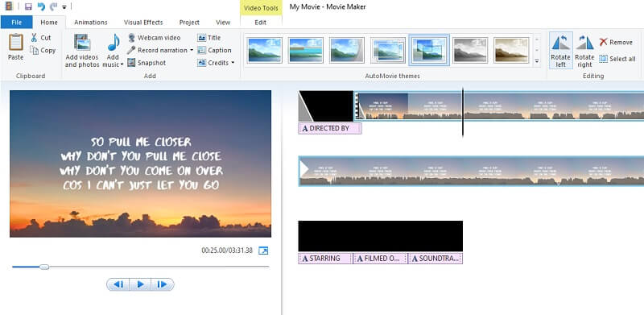Viewport: 644px width, 315px height.
Task: Add a Title to the movie
Action: [x=209, y=37]
